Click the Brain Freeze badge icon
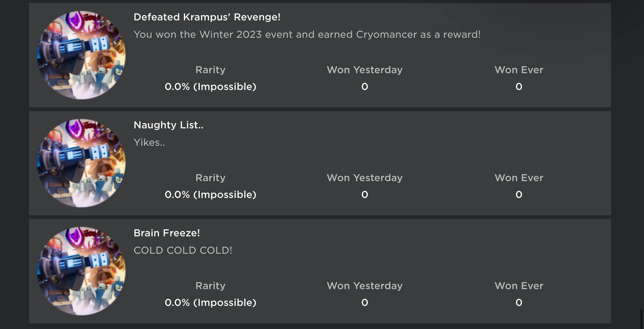Image resolution: width=644 pixels, height=329 pixels. click(81, 271)
